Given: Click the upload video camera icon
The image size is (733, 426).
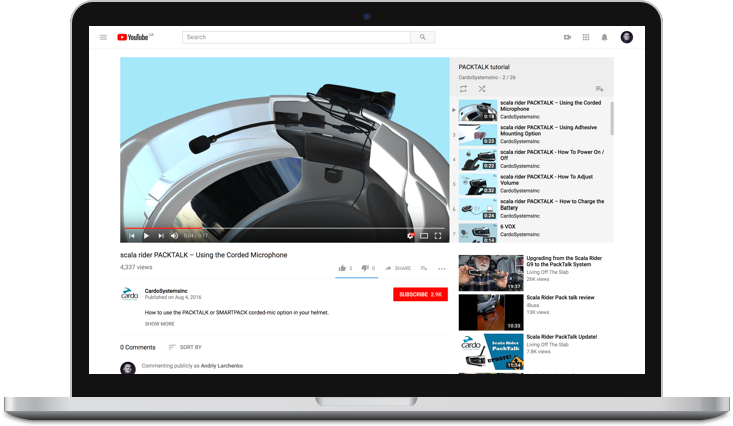Looking at the screenshot, I should pyautogui.click(x=567, y=37).
